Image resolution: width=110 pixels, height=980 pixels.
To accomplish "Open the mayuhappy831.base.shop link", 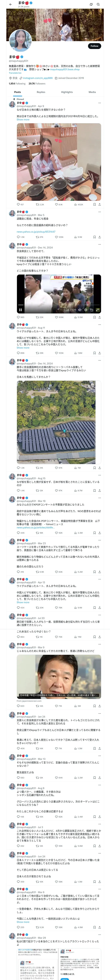I will (65, 70).
